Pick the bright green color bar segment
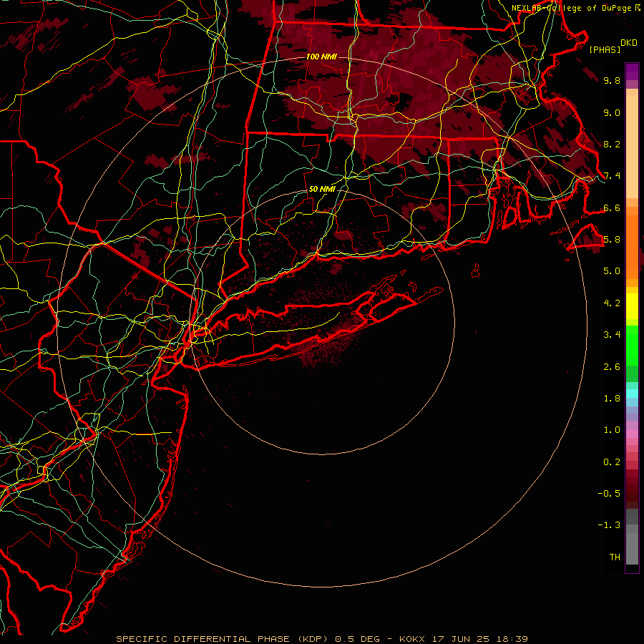 coord(632,345)
